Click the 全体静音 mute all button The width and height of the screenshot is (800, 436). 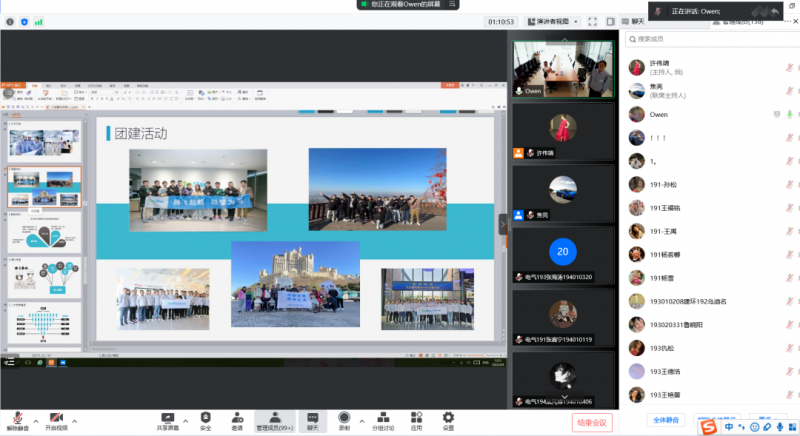tap(665, 420)
